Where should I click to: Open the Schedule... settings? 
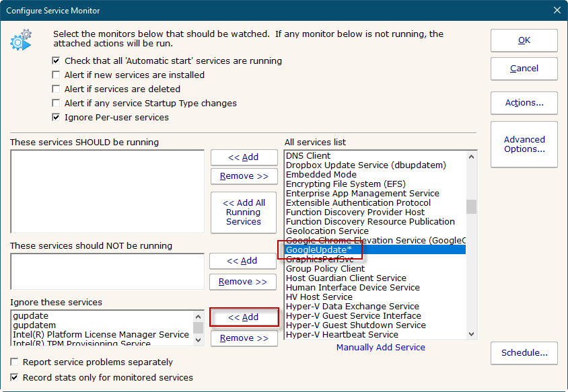(x=524, y=352)
